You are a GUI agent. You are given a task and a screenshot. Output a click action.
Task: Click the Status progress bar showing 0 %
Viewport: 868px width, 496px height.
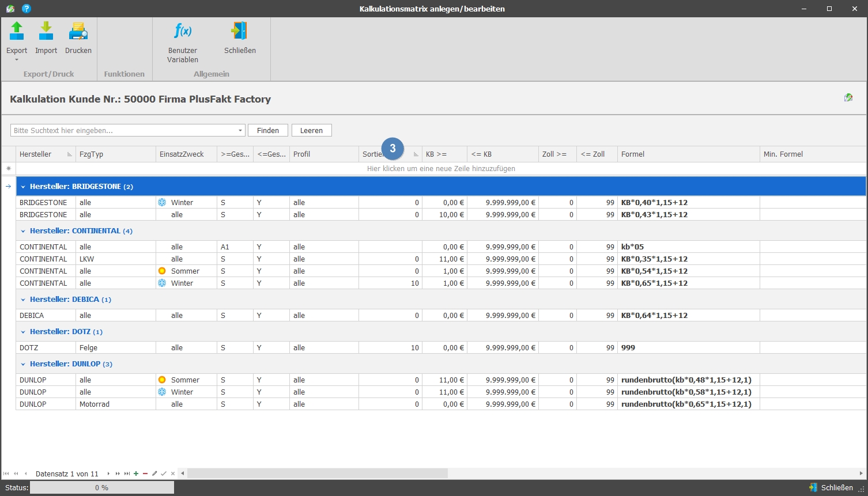(101, 487)
